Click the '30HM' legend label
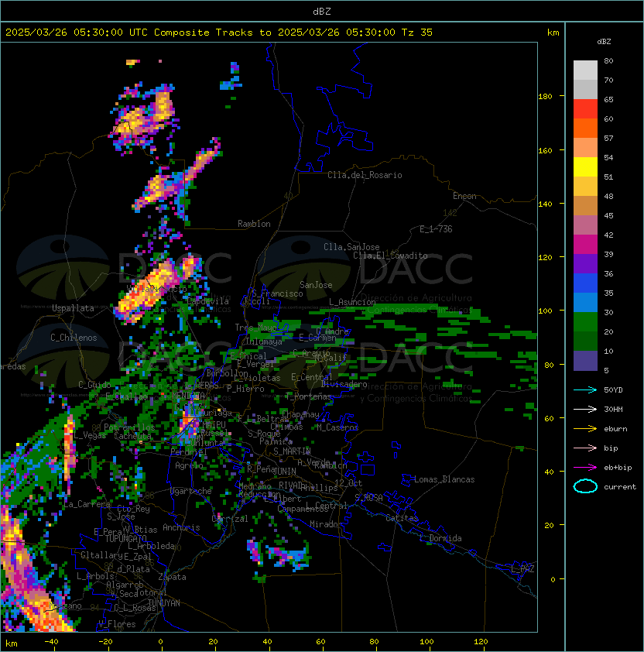The width and height of the screenshot is (644, 652). tap(613, 409)
